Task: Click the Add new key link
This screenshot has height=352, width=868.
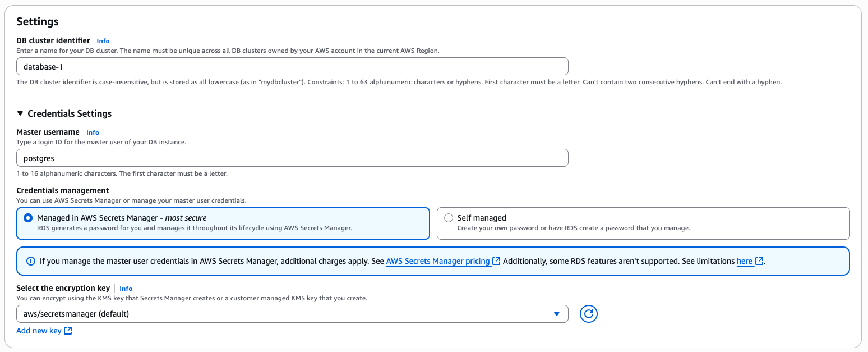Action: [x=39, y=331]
